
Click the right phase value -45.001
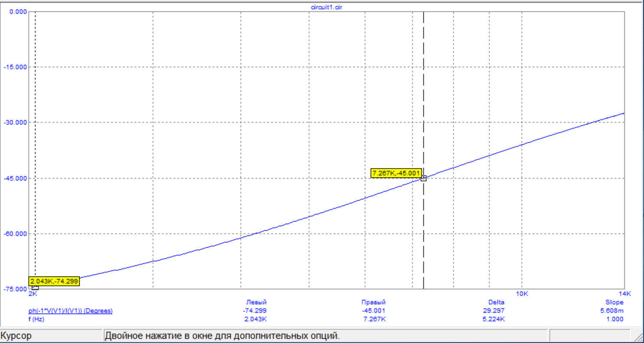coord(373,310)
